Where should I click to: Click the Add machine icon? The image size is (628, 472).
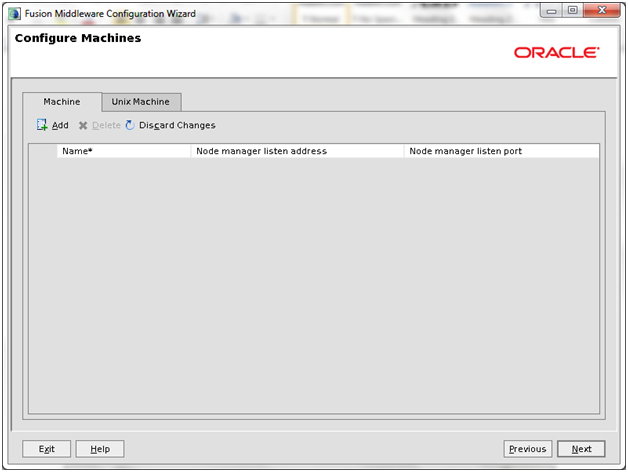coord(42,125)
